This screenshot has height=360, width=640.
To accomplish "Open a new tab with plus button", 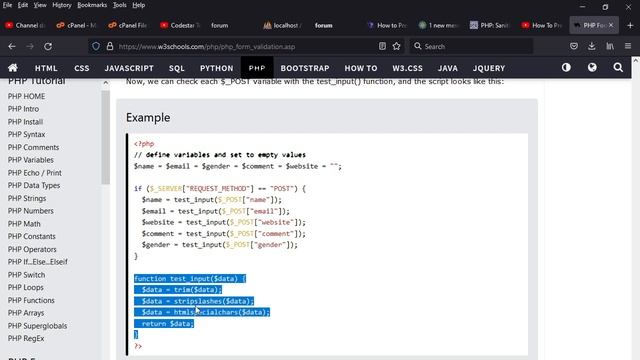I will coord(630,25).
